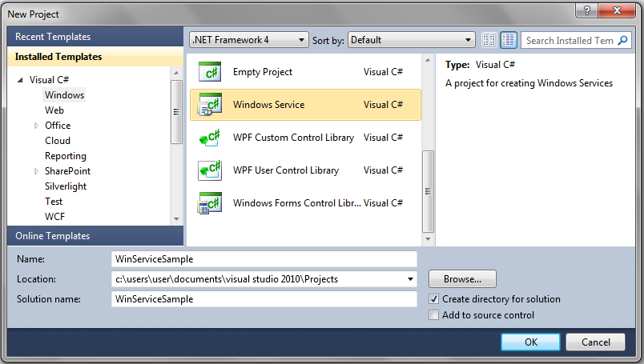Click the Solution name input field
Screen dimensions: 644x364
(x=264, y=299)
